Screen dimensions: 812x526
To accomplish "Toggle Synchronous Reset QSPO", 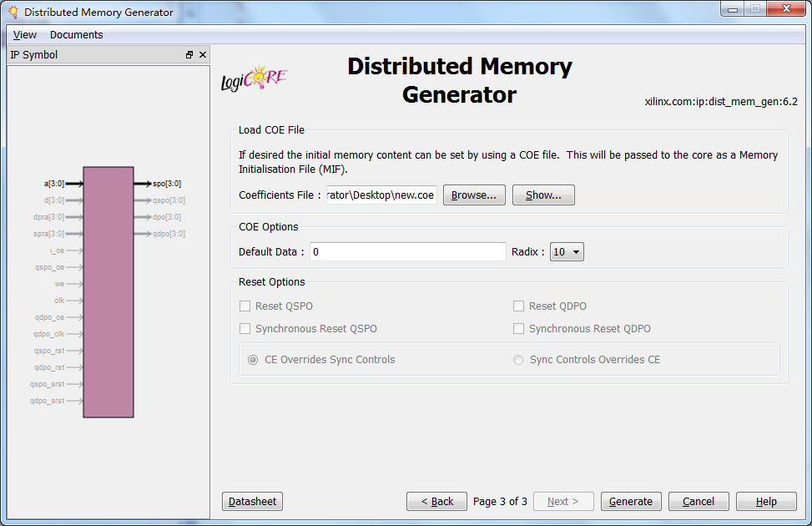I will click(245, 329).
